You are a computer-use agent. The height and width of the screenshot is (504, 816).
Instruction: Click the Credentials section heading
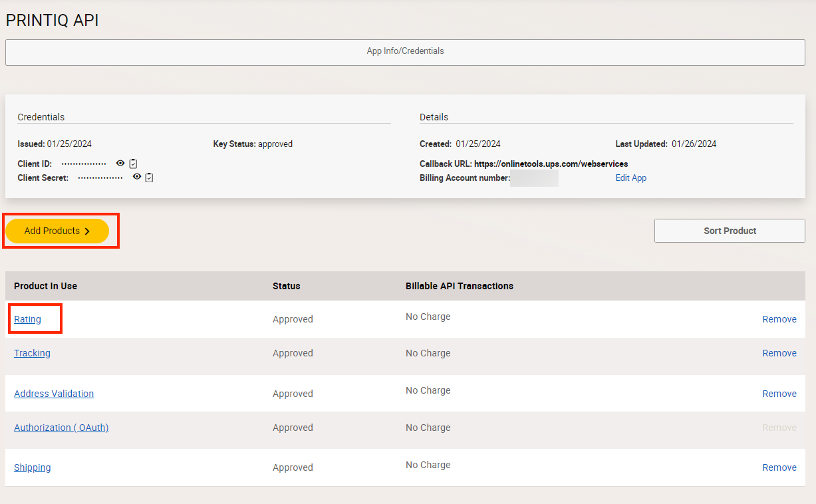point(41,117)
